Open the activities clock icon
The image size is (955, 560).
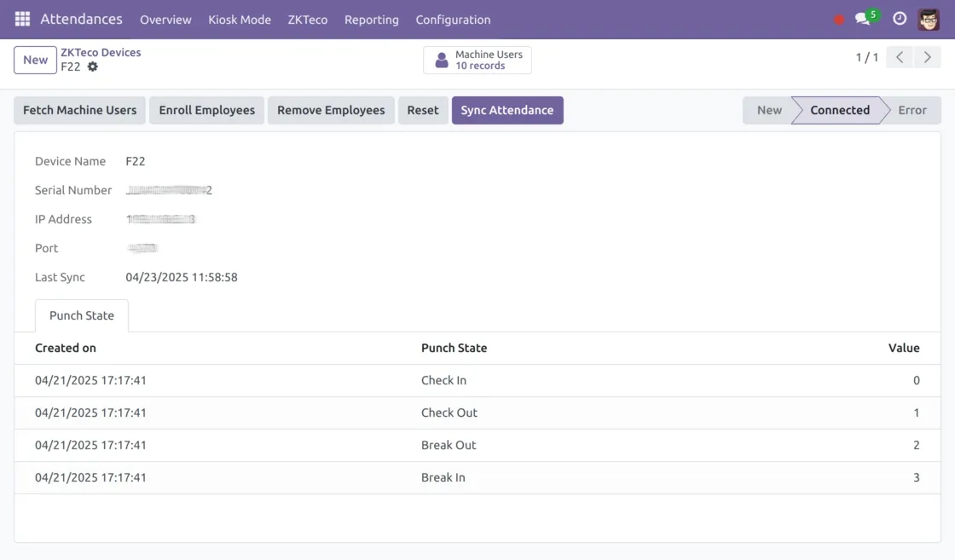click(x=900, y=19)
